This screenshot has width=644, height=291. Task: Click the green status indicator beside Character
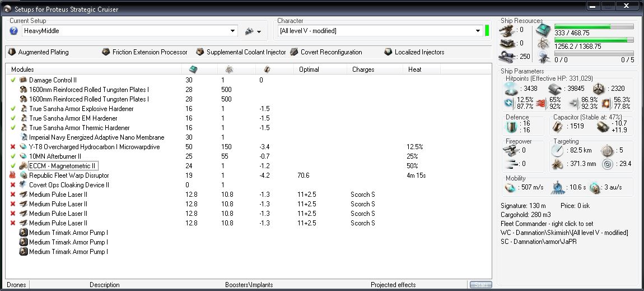click(487, 31)
